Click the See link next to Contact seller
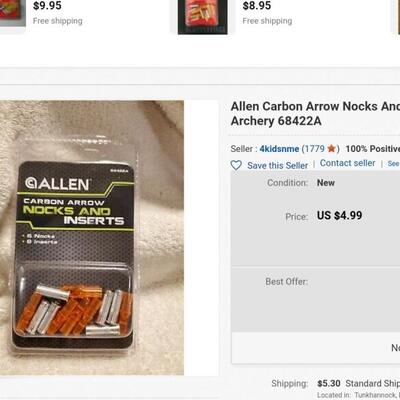The height and width of the screenshot is (400, 400). 393,163
